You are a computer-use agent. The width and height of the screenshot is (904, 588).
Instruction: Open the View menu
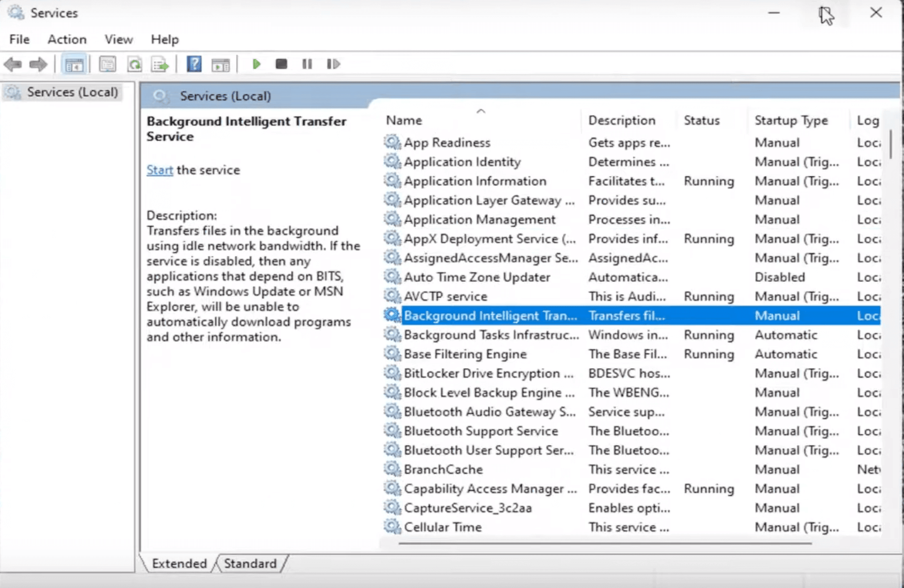click(x=118, y=40)
